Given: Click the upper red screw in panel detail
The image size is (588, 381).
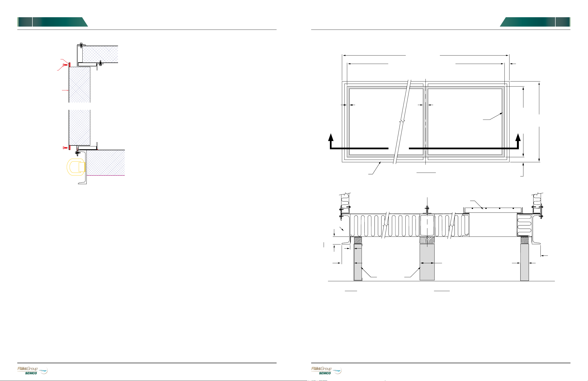Looking at the screenshot, I should 66,65.
